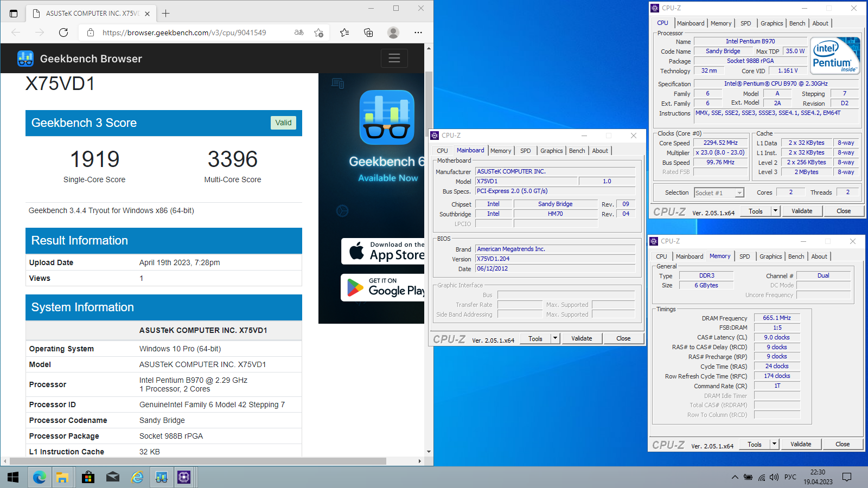868x488 pixels.
Task: Click Get it on Google Play badge
Action: (x=383, y=287)
